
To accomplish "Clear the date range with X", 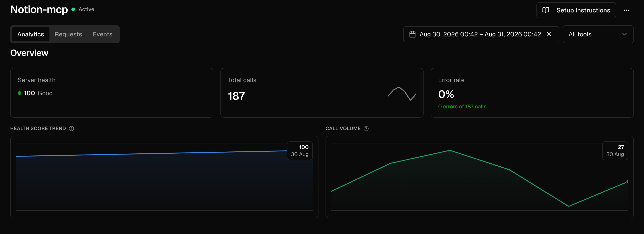I will [549, 34].
